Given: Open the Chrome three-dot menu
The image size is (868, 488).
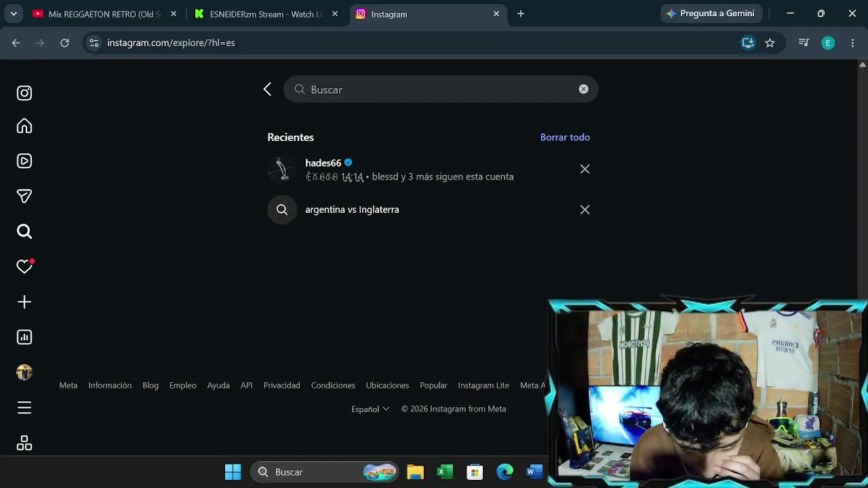Looking at the screenshot, I should click(852, 43).
